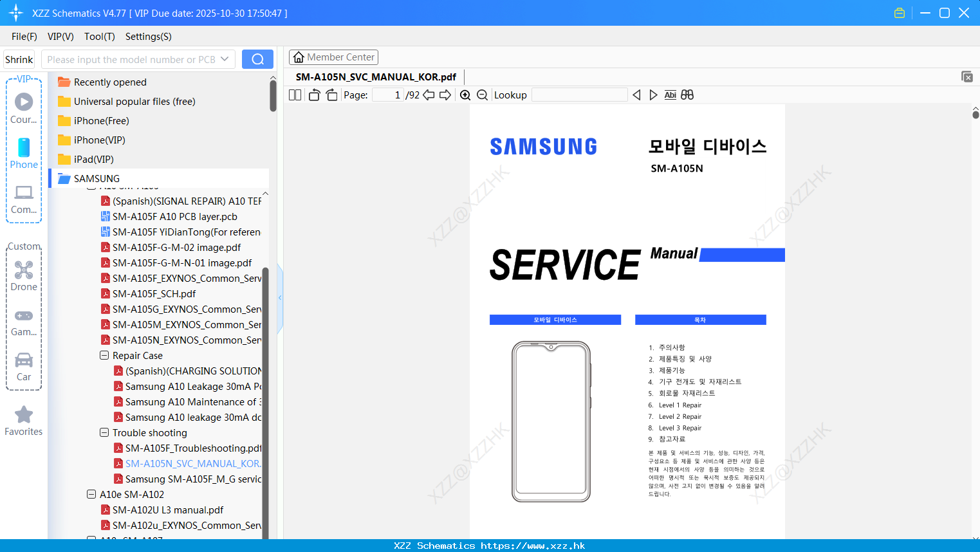Open Samsung A10 Maintenance file
Image resolution: width=980 pixels, height=552 pixels.
pos(193,401)
